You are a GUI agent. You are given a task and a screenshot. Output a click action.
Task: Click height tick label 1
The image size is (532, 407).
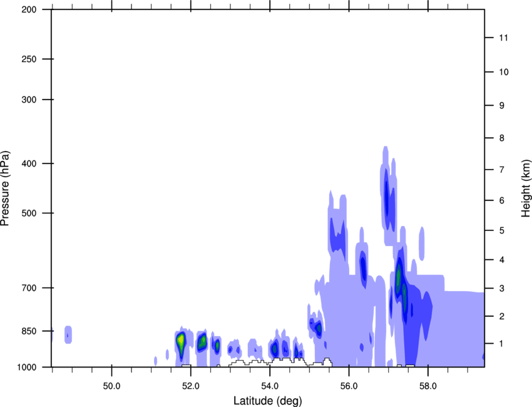(x=502, y=344)
